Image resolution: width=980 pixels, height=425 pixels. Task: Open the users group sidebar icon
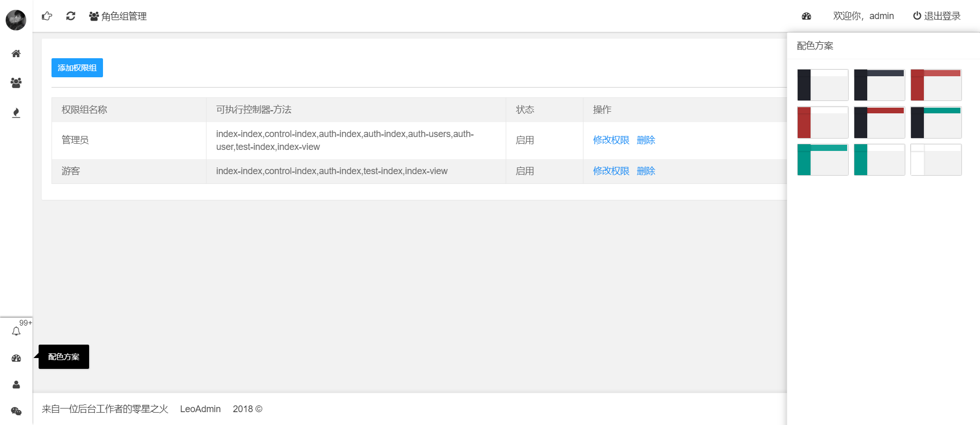coord(16,83)
